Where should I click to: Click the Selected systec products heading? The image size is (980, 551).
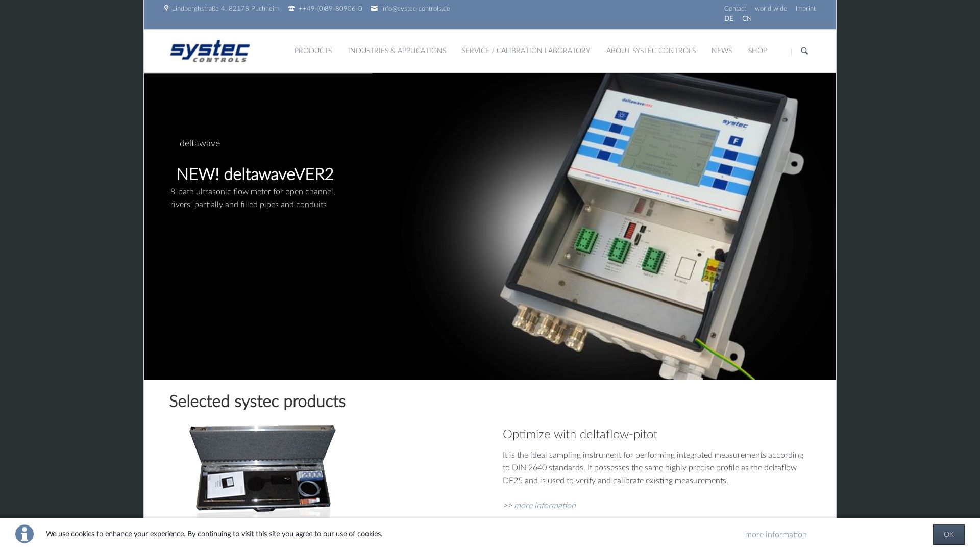click(257, 402)
